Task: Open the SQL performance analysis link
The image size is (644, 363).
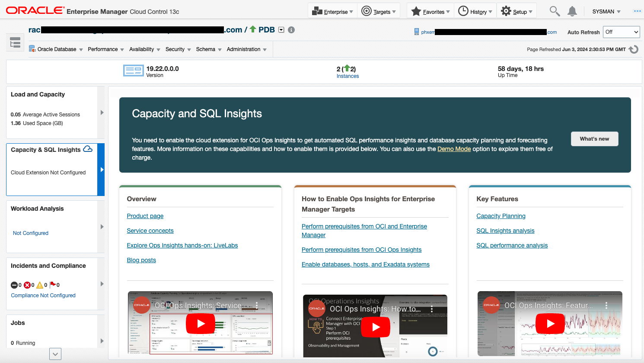Action: point(512,245)
